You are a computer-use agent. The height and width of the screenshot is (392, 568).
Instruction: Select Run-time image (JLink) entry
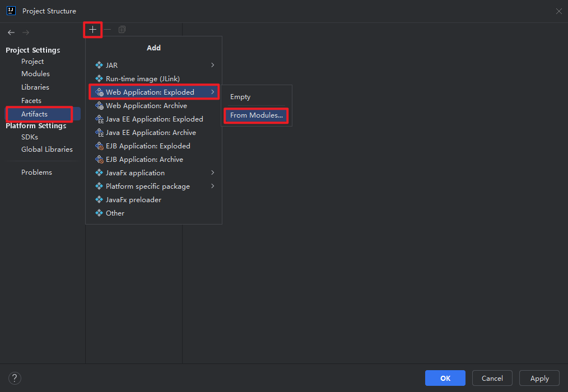click(x=154, y=78)
